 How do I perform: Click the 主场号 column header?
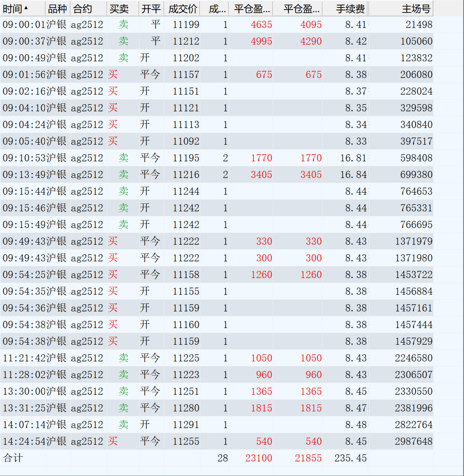tap(401, 8)
